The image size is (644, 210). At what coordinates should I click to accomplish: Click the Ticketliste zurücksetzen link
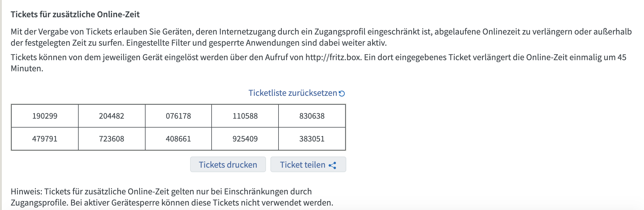pos(297,93)
